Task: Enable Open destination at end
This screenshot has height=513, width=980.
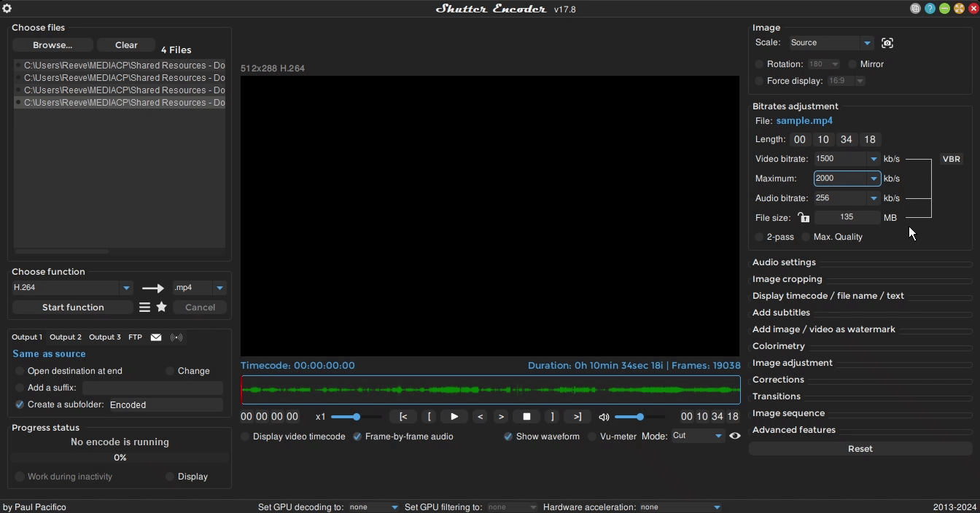Action: 20,371
